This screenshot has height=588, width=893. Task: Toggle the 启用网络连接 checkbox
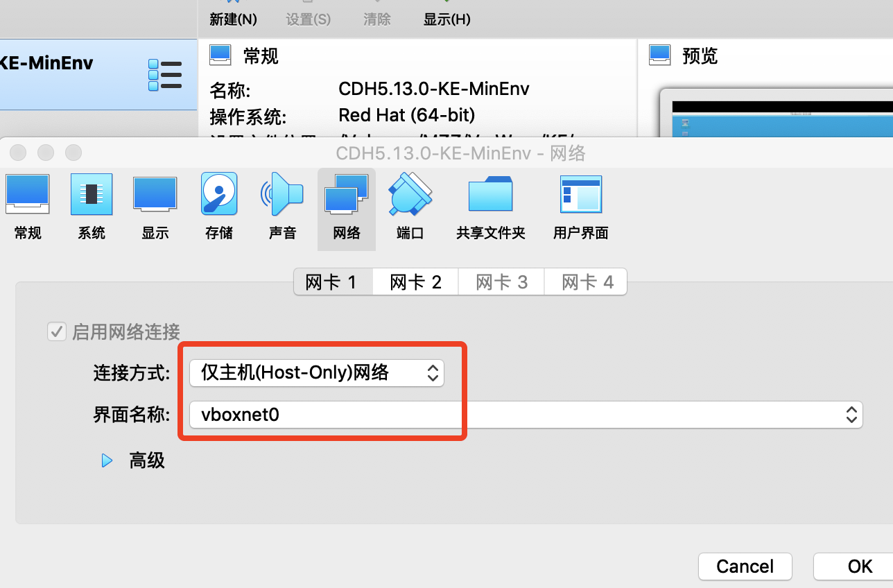point(56,331)
